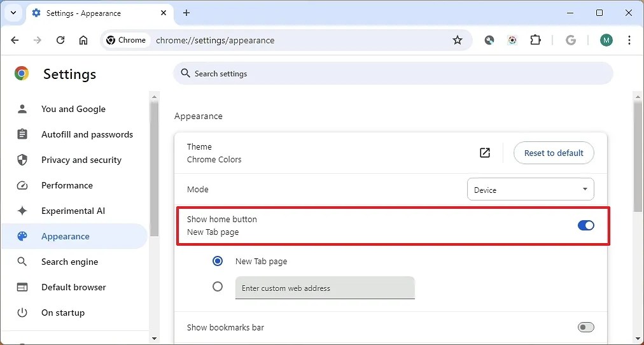
Task: Click Reset to default button
Action: 554,153
